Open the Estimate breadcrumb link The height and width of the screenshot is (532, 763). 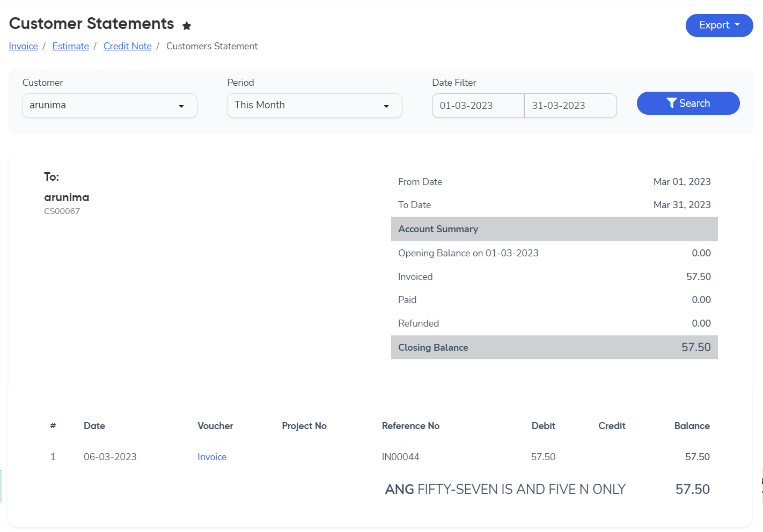coord(70,46)
